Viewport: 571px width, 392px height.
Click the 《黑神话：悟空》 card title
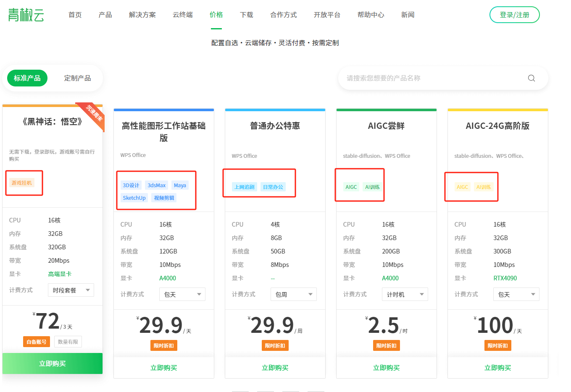click(53, 122)
